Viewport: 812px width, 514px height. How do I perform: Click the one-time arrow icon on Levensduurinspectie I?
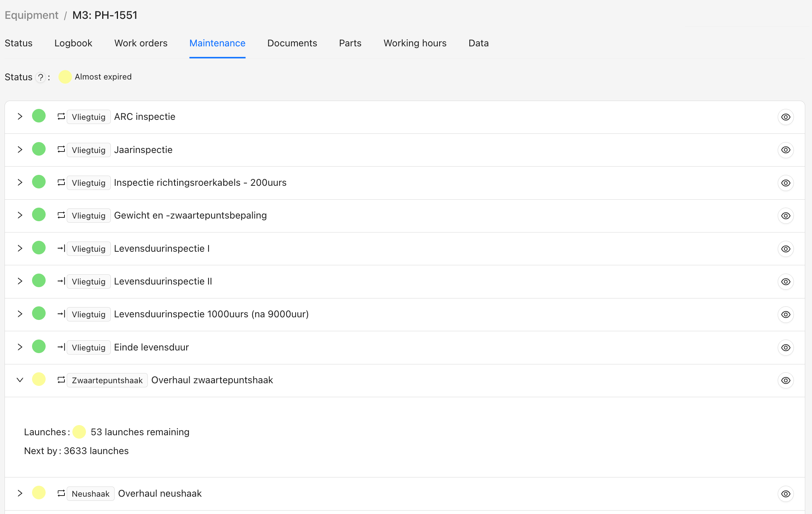pos(61,248)
